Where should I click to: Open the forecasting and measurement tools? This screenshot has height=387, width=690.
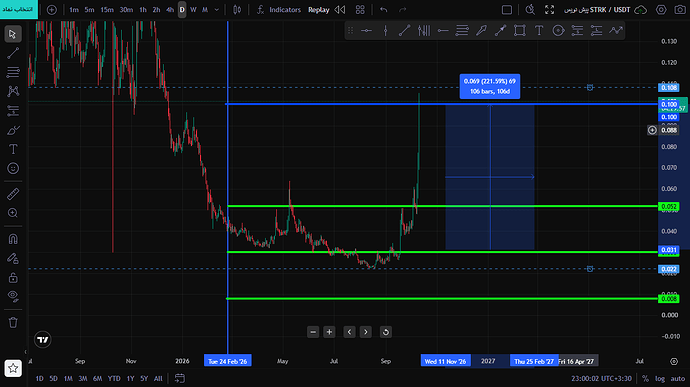pyautogui.click(x=13, y=111)
